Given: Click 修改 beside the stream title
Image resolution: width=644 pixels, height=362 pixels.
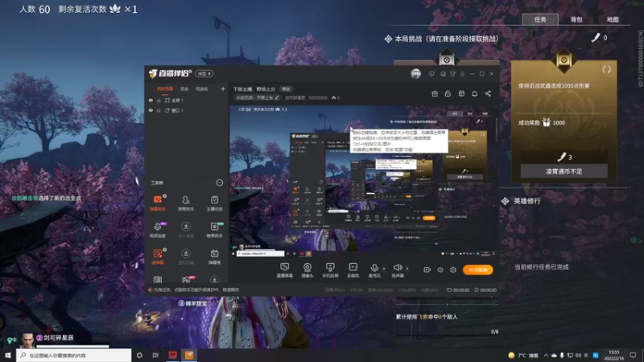Looking at the screenshot, I should point(286,89).
